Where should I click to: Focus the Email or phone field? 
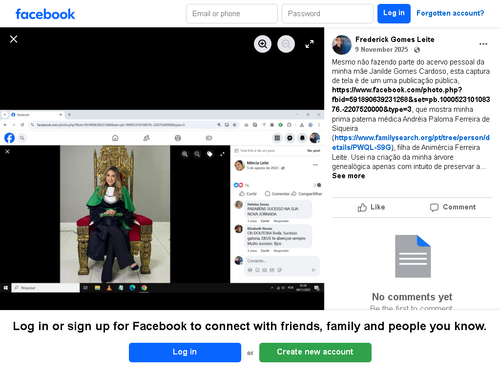pyautogui.click(x=232, y=14)
